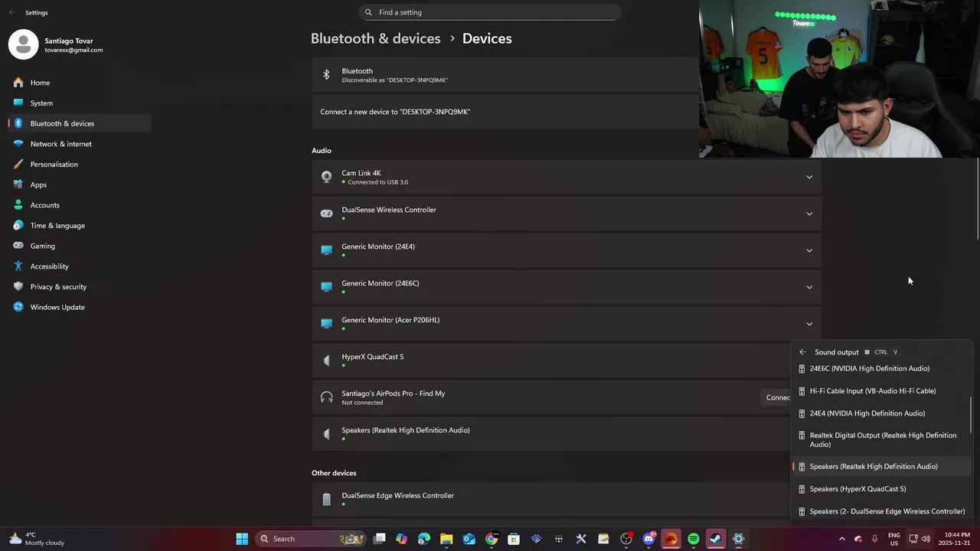Screen dimensions: 980x551
Task: Click the Acer P206HL monitor icon
Action: 327,324
